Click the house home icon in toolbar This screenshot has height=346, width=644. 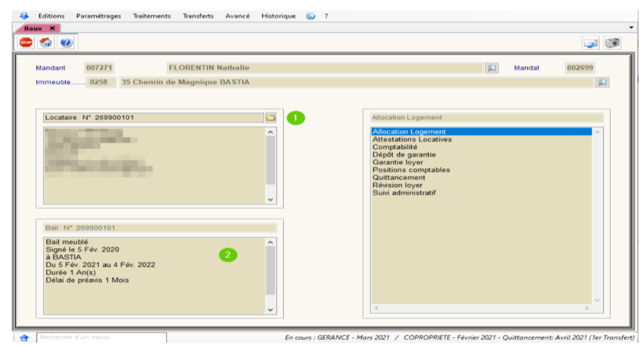click(46, 43)
